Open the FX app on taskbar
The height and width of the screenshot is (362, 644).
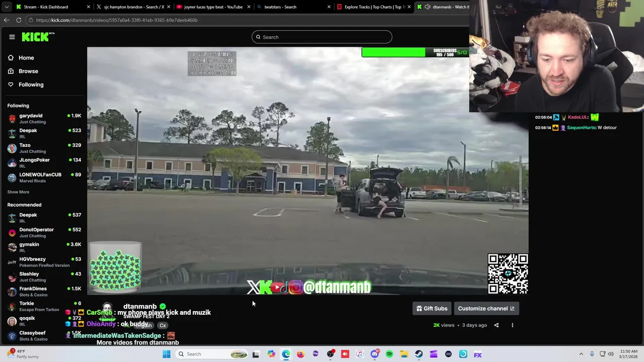coord(478,354)
